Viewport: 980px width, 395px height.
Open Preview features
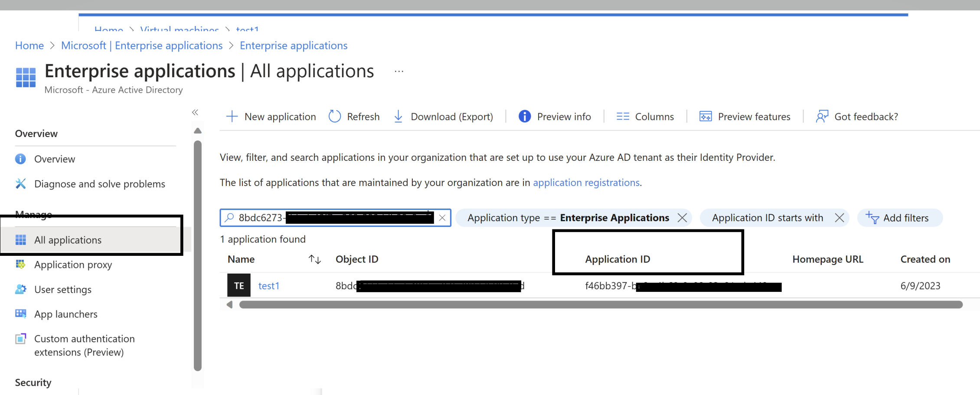706,116
